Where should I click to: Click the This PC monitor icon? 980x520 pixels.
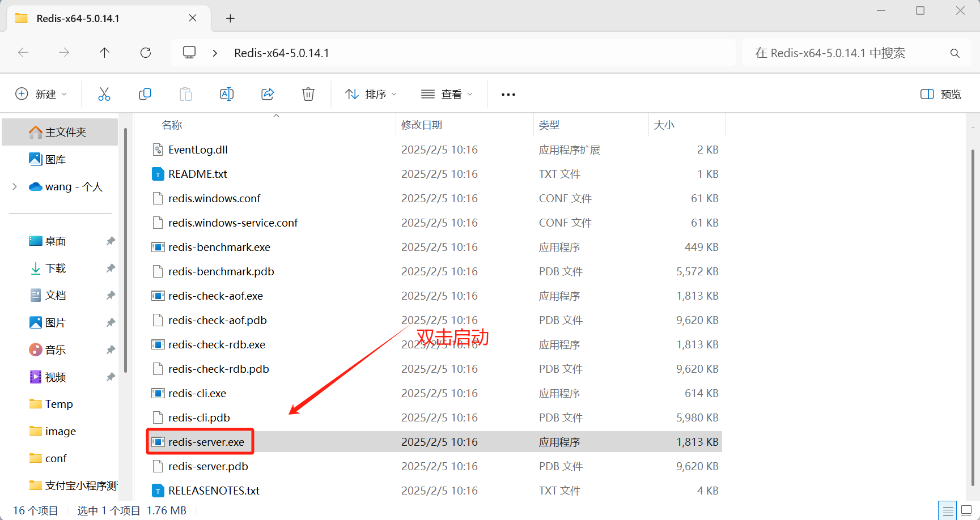click(189, 53)
